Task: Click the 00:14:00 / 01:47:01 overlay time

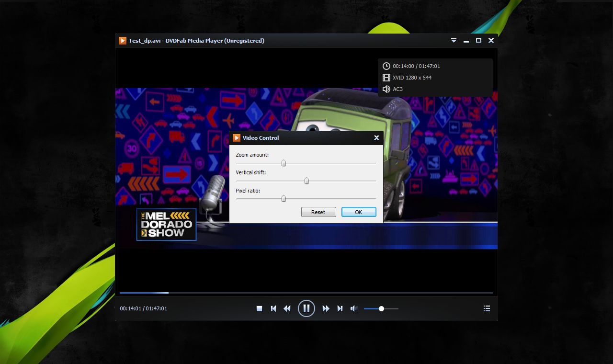Action: coord(417,66)
